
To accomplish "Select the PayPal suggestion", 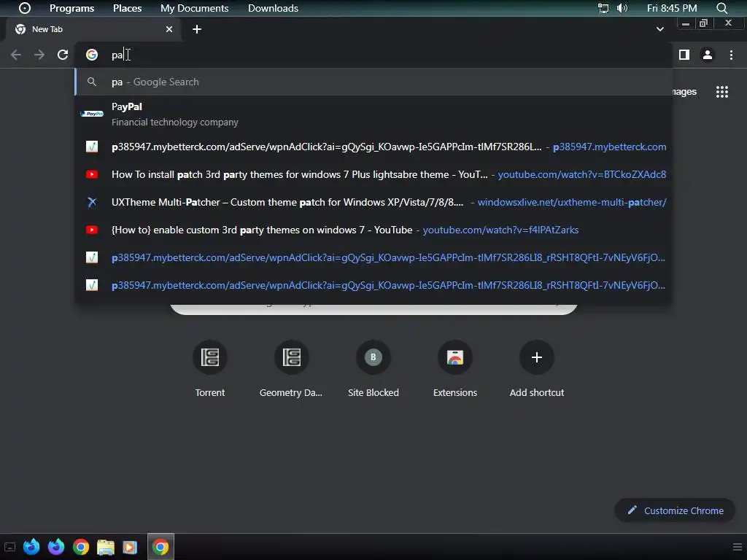I will (373, 114).
